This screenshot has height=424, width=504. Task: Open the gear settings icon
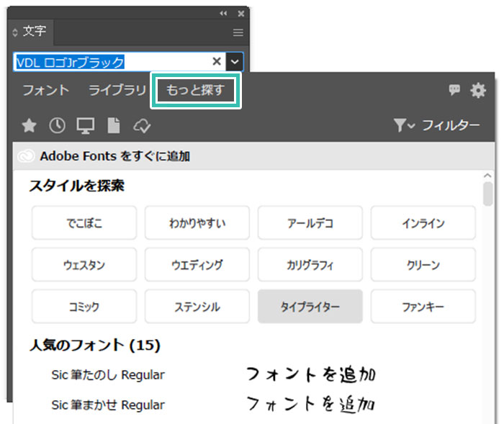coord(478,90)
